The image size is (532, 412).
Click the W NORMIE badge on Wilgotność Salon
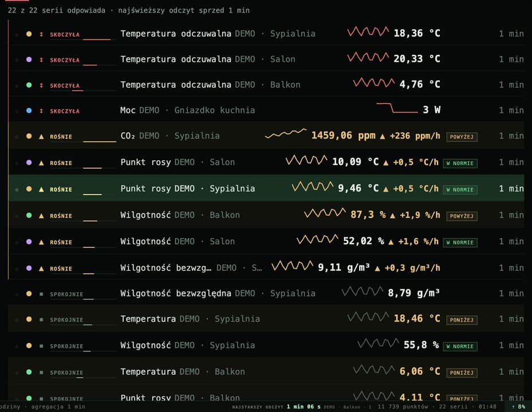460,243
